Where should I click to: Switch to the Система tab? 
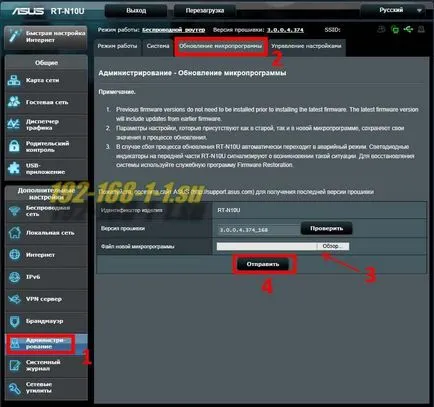tap(158, 46)
